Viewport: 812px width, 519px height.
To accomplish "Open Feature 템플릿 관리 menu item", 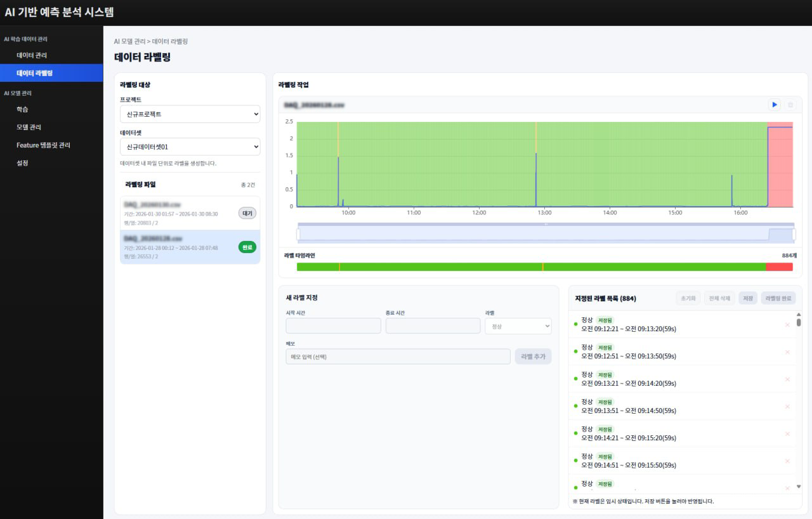I will tap(43, 145).
